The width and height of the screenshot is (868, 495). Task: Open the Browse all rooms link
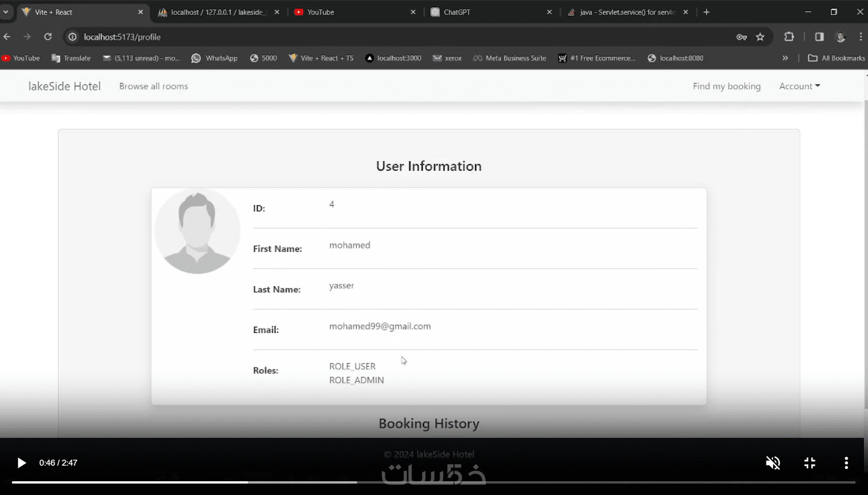point(154,86)
